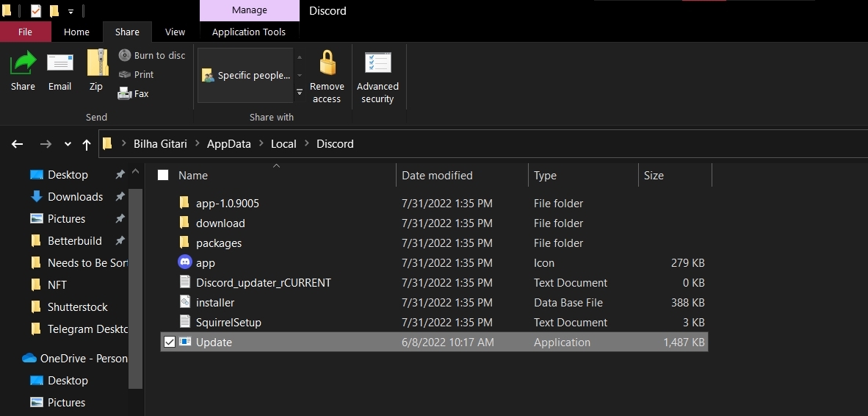Open recent locations dropdown arrow
The height and width of the screenshot is (416, 868).
click(68, 144)
